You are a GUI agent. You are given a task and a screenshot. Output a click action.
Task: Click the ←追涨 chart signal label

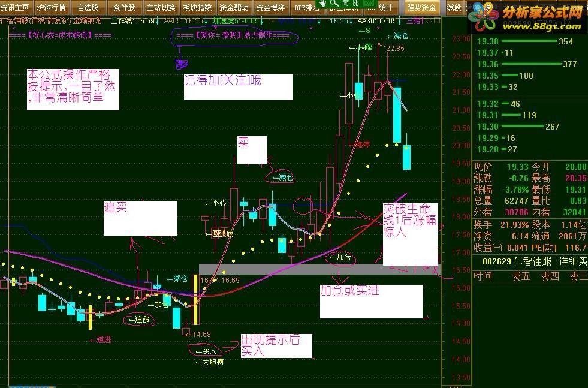click(138, 320)
